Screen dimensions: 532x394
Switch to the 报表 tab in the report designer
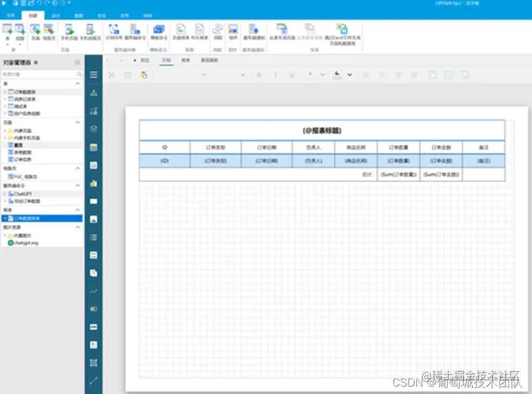coord(186,60)
